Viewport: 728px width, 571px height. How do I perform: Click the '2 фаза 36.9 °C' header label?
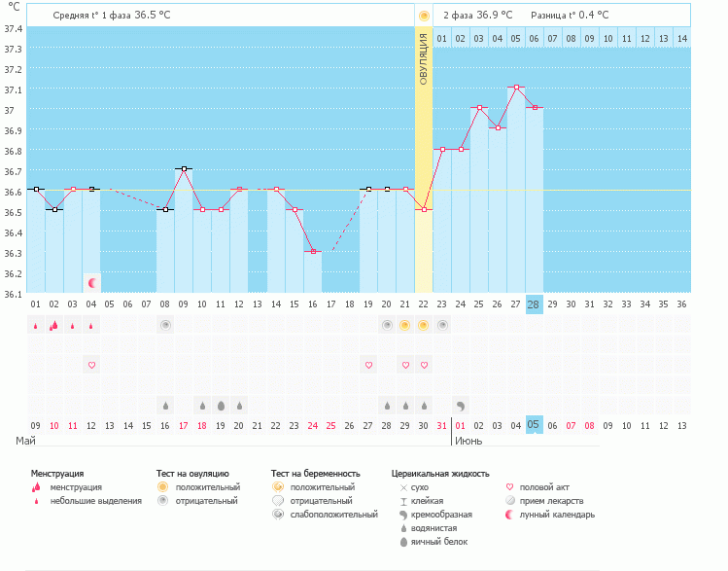479,16
